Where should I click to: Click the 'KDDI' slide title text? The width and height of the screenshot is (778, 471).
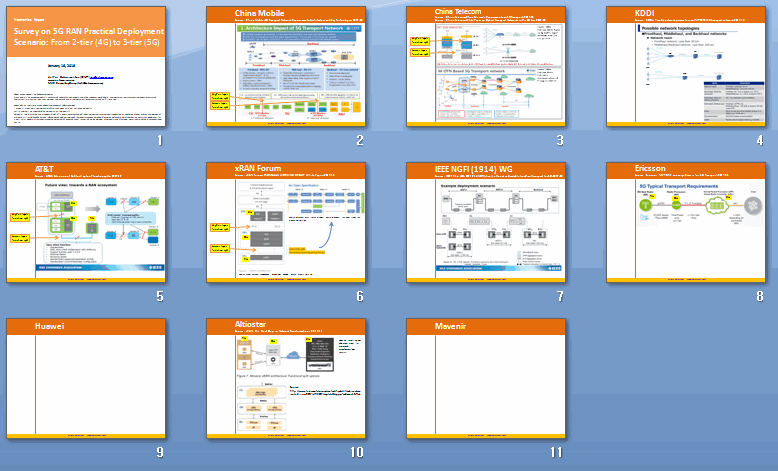click(x=645, y=13)
